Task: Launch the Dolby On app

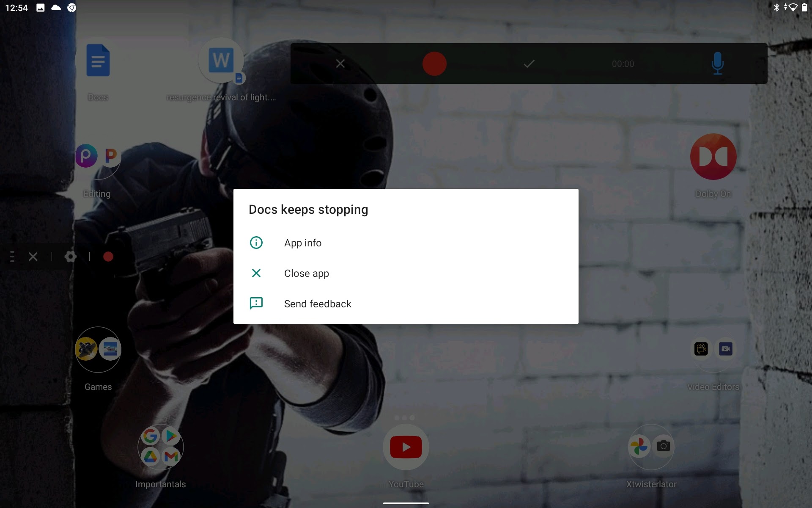Action: coord(713,157)
